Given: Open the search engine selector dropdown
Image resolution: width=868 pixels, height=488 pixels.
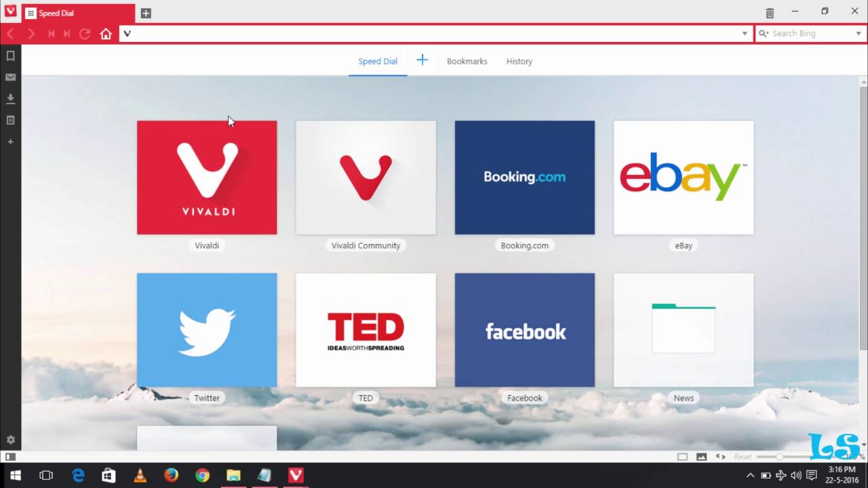Looking at the screenshot, I should tap(764, 33).
